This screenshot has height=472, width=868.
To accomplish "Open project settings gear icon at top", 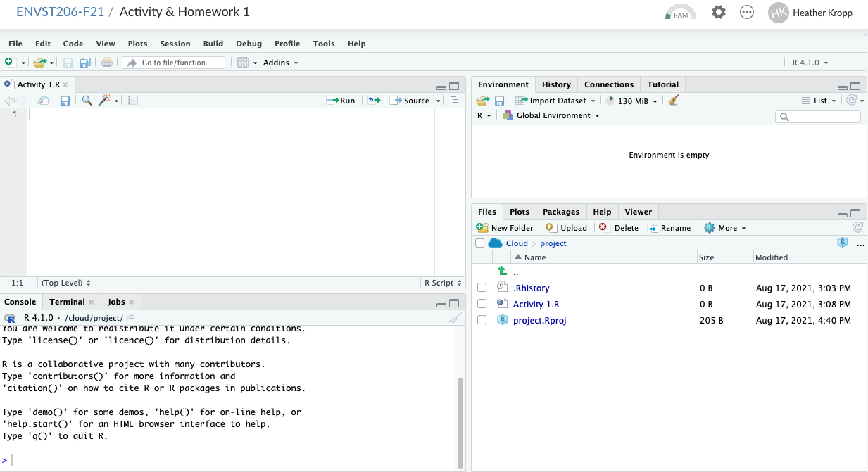I will coord(718,12).
